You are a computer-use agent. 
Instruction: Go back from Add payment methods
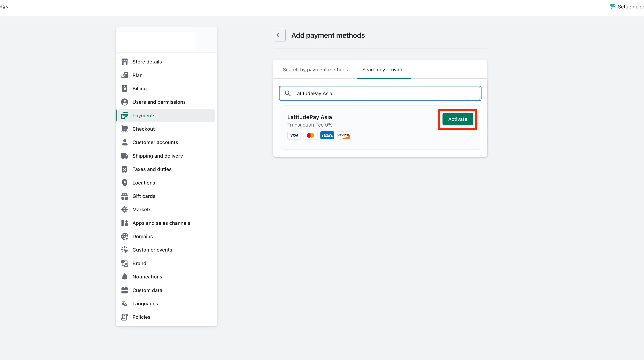tap(279, 35)
